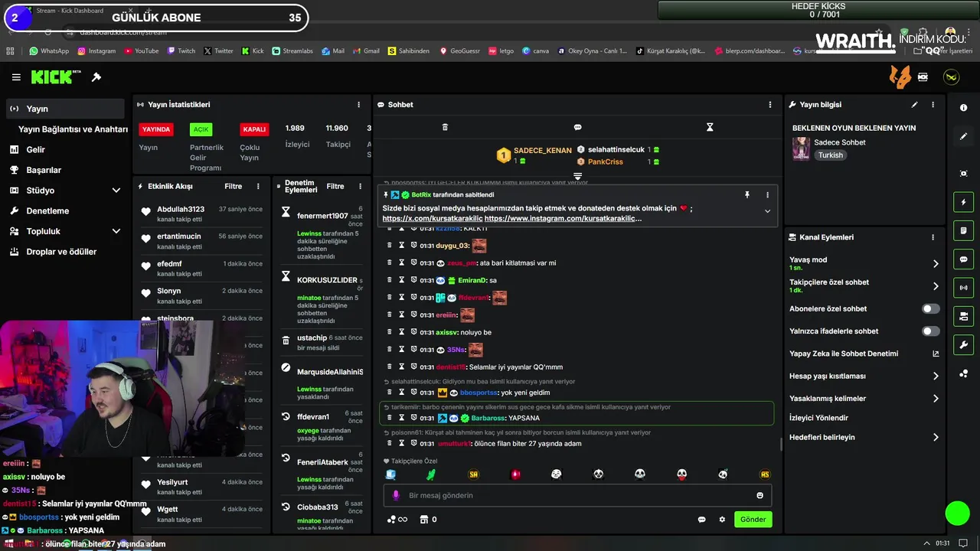This screenshot has width=980, height=551.
Task: Click the YAYINDA status badge
Action: tap(156, 129)
